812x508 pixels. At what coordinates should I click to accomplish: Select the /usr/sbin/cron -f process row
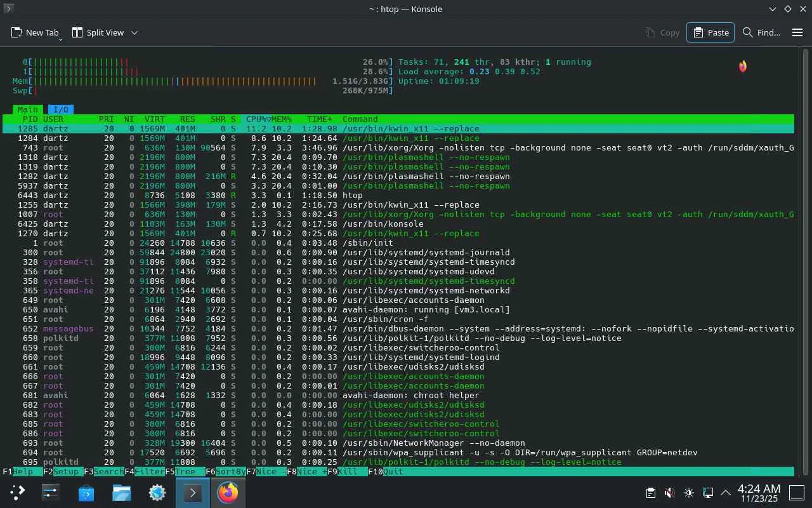click(x=398, y=319)
